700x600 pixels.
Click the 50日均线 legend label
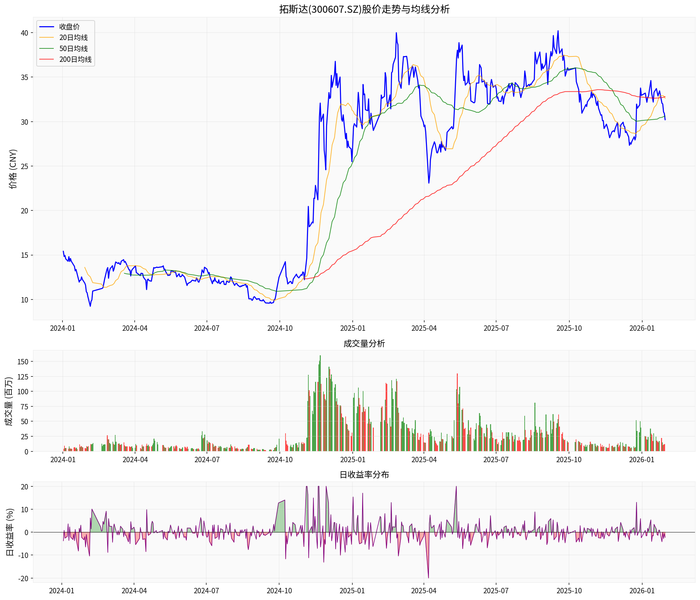(73, 48)
